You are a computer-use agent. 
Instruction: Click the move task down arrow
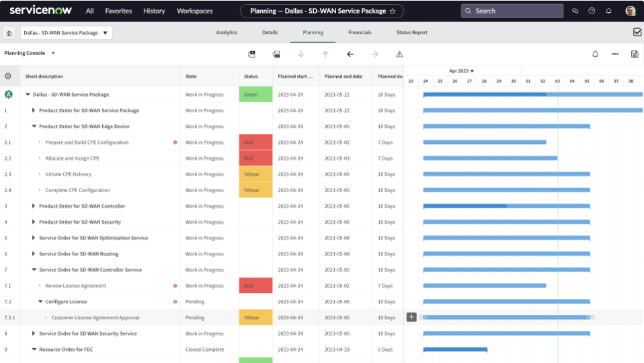click(x=300, y=54)
